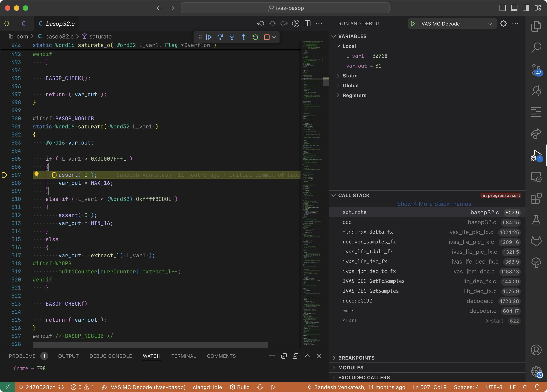The image size is (547, 392).
Task: Expand the BREAKPOINTS section
Action: click(356, 358)
